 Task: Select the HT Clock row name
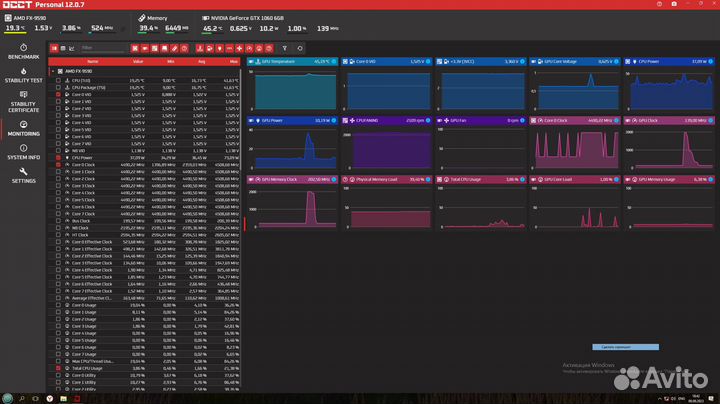[80, 235]
